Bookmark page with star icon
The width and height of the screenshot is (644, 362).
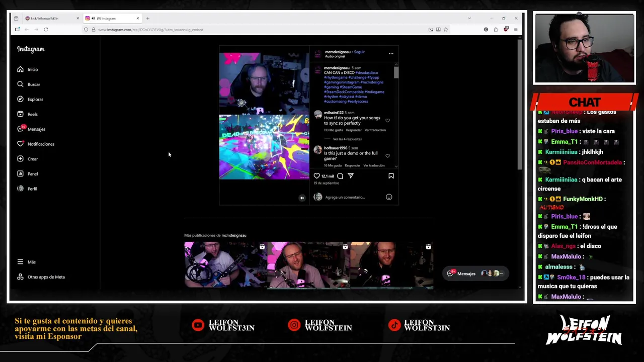(446, 30)
